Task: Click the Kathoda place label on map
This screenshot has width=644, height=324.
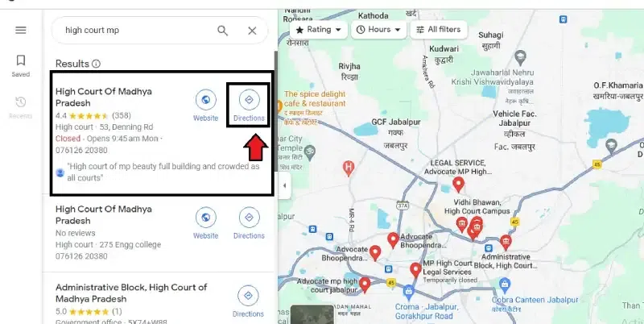Action: pos(373,15)
